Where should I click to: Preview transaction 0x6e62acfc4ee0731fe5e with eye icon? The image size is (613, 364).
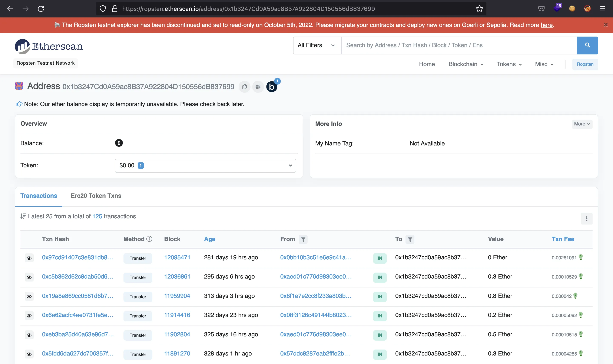29,316
